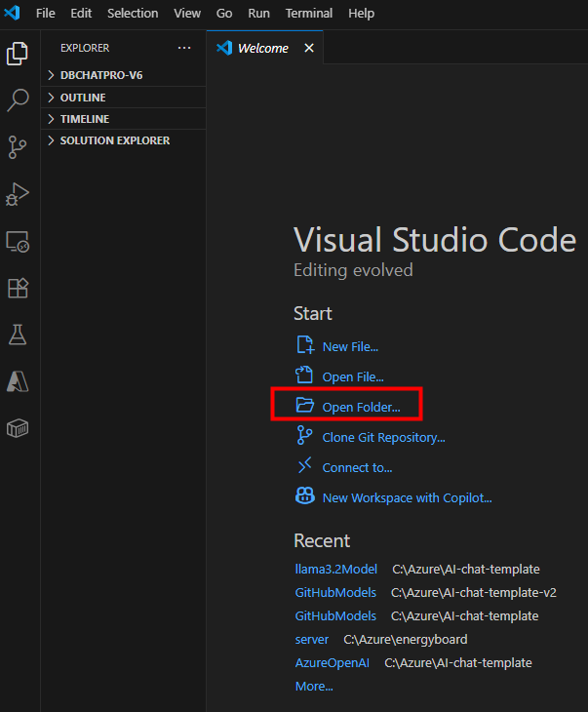
Task: Click the Open File... link
Action: point(353,376)
